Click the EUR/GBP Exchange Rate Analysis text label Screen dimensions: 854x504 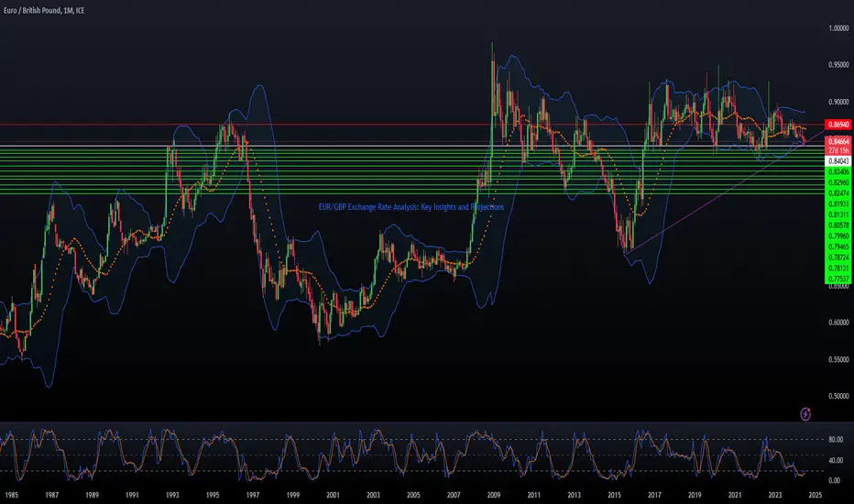coord(411,207)
